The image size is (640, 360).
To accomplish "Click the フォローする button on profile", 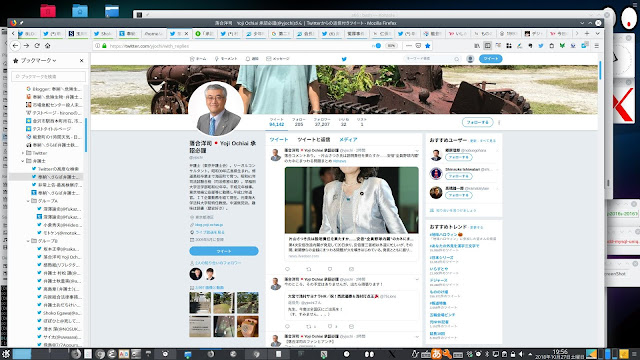I will [x=478, y=122].
